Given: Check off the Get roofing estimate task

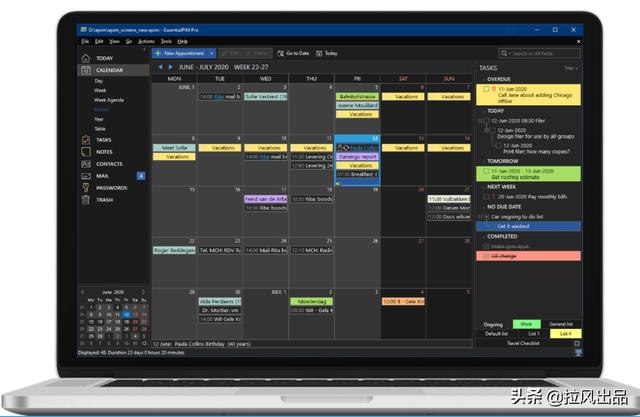Looking at the screenshot, I should pyautogui.click(x=486, y=171).
